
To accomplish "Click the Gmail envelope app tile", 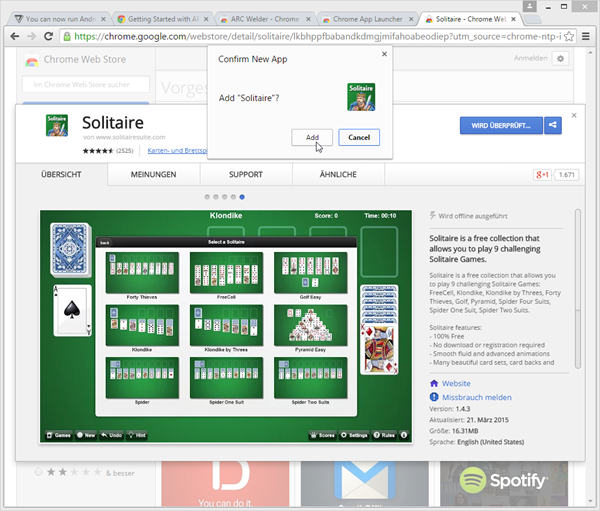I will (365, 483).
